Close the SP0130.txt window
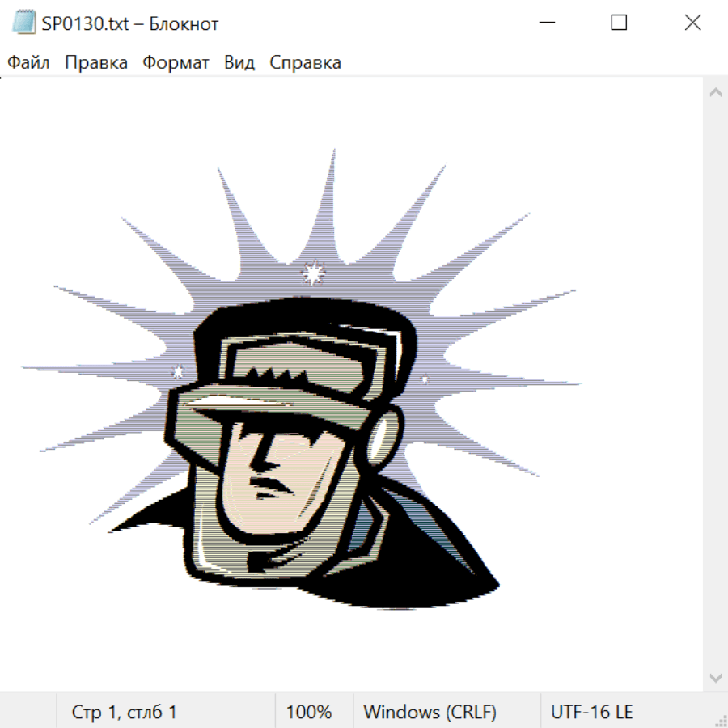 [x=692, y=23]
